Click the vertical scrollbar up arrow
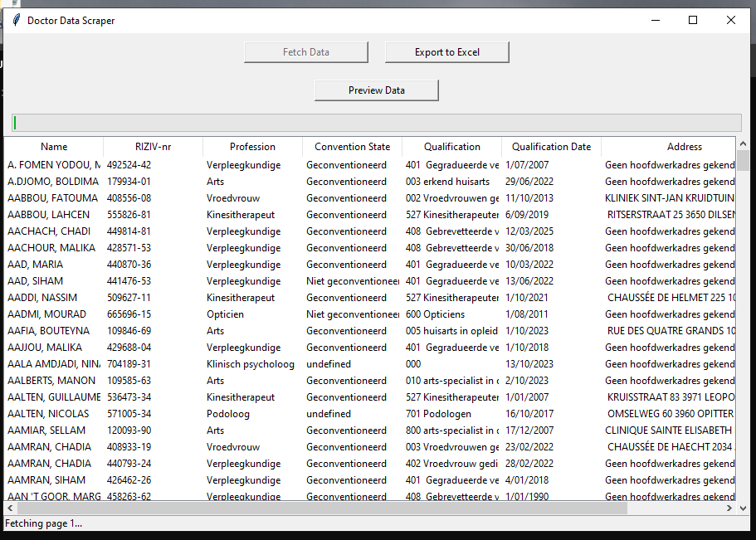The width and height of the screenshot is (756, 540). (x=743, y=143)
